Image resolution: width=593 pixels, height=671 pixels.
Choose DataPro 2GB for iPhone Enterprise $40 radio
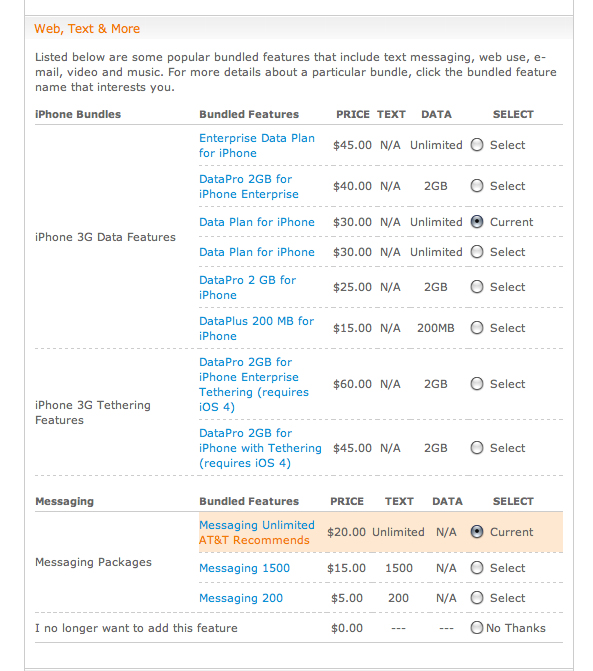coord(477,186)
